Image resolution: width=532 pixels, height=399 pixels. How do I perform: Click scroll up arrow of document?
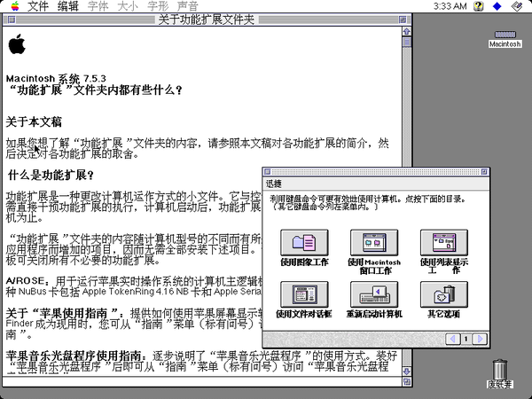406,31
